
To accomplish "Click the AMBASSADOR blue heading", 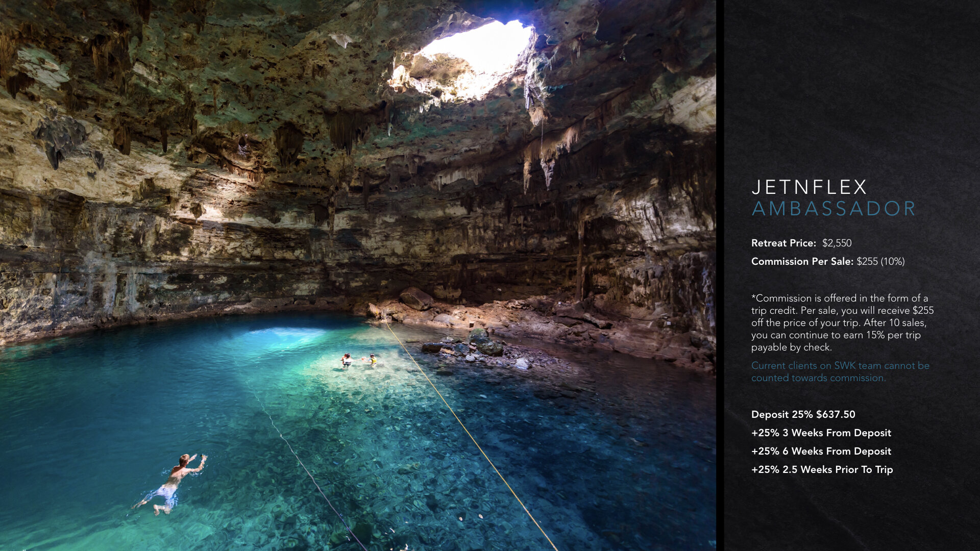I will (834, 209).
